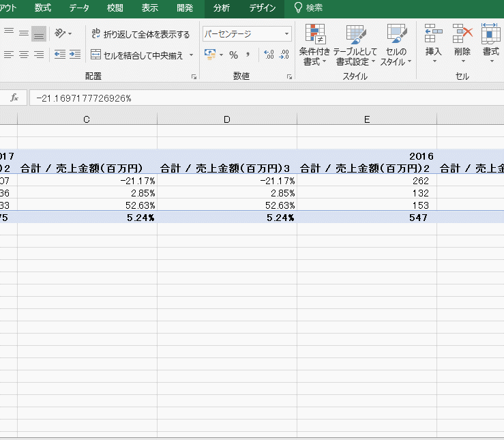Toggle 折り返して全体を表示する wrap text
Viewport: 504px width, 440px height.
[140, 33]
